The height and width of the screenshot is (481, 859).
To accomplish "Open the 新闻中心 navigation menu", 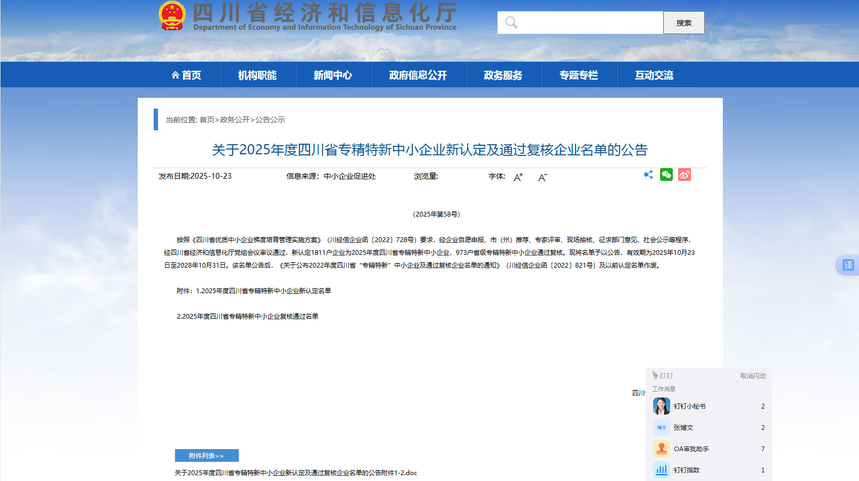I will click(333, 75).
